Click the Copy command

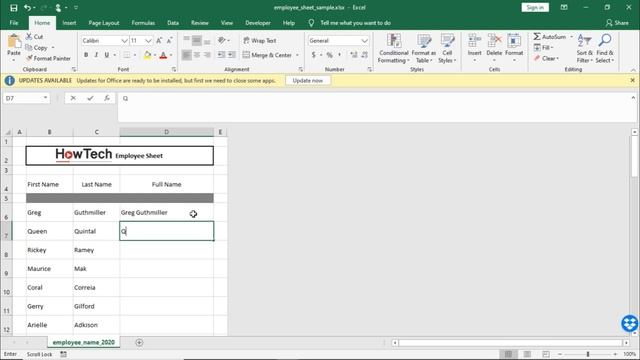point(36,47)
